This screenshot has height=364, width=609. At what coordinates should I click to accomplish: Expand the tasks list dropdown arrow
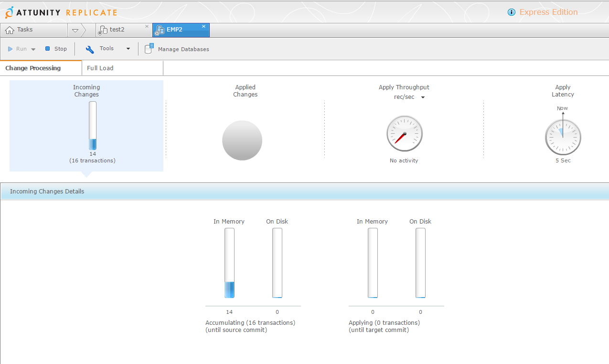tap(75, 31)
